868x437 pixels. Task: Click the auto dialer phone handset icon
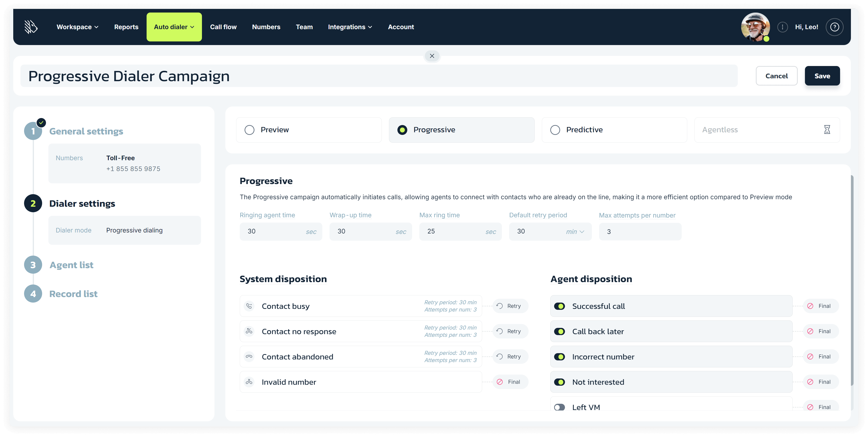coord(249,305)
